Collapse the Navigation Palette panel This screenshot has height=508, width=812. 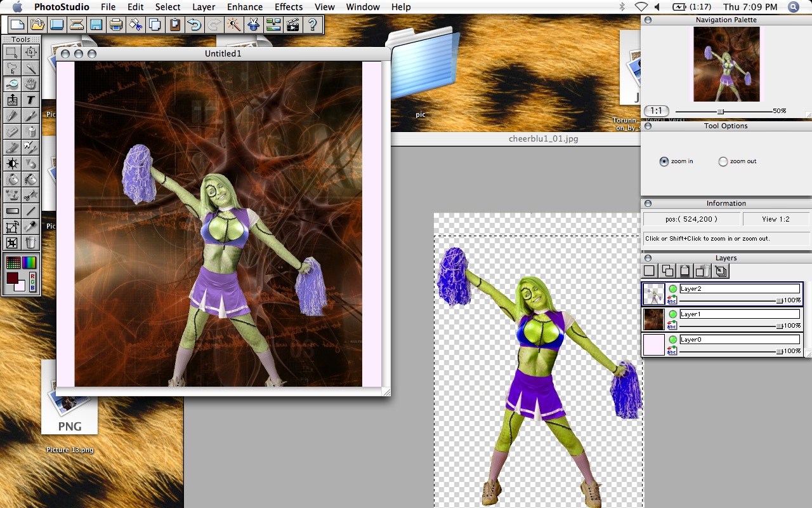tap(648, 20)
